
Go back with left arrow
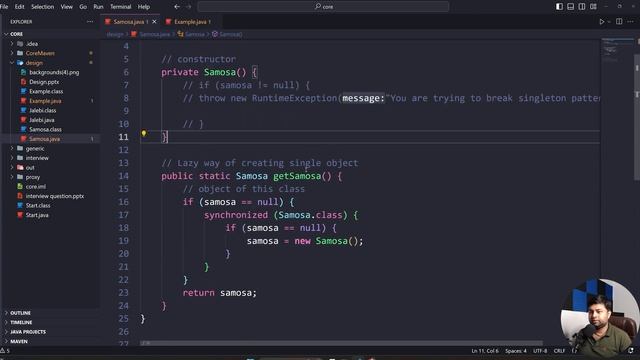pyautogui.click(x=177, y=7)
